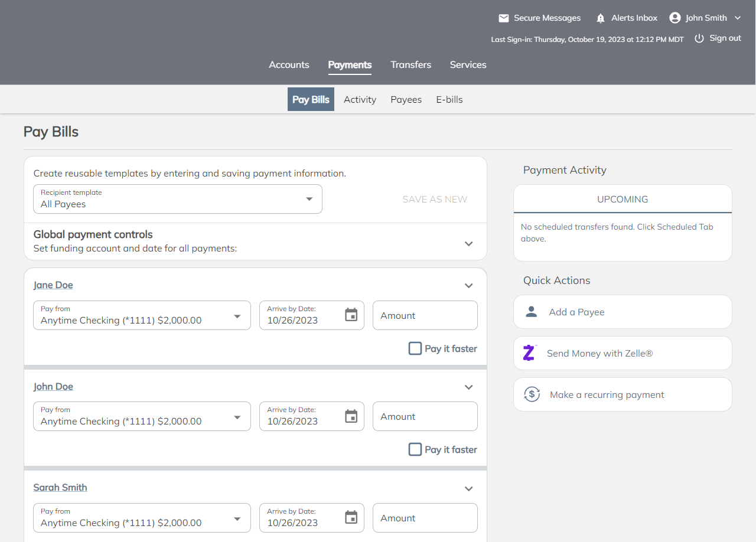Image resolution: width=756 pixels, height=542 pixels.
Task: Open the Activity tab
Action: click(360, 100)
